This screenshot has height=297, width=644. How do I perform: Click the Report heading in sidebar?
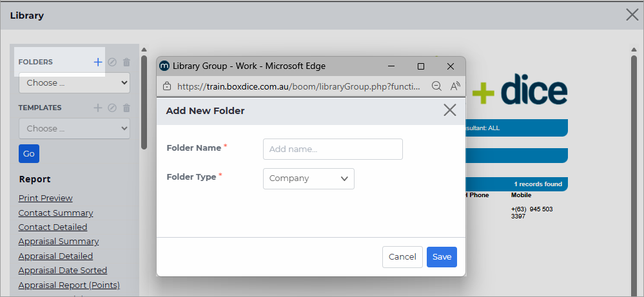(x=35, y=179)
